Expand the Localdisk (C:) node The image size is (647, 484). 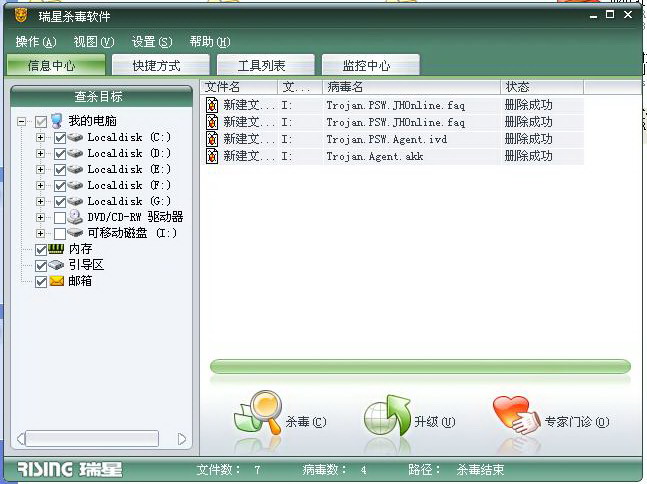(x=40, y=137)
